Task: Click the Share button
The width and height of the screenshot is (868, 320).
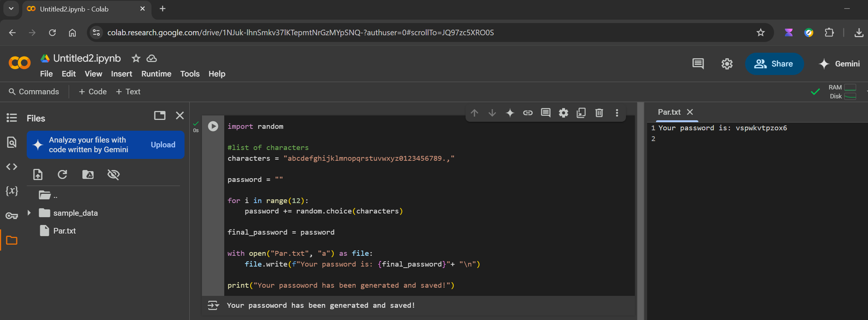Action: pyautogui.click(x=774, y=64)
